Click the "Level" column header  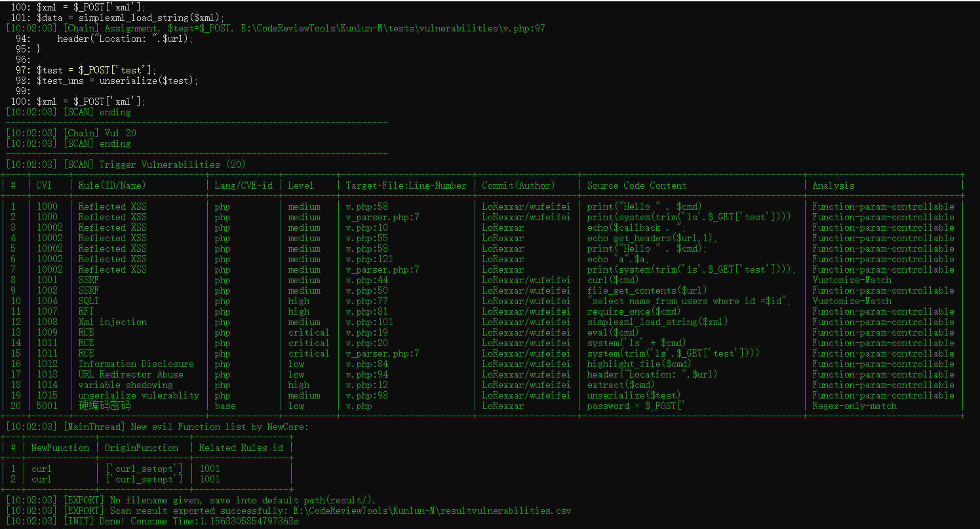[301, 186]
